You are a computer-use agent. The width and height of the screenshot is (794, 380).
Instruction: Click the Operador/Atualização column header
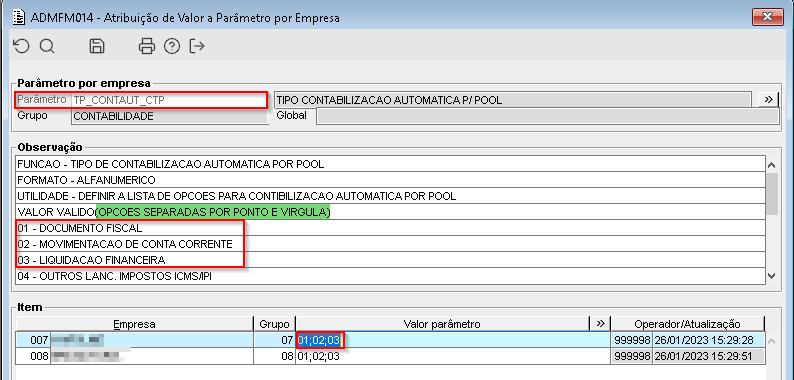pyautogui.click(x=688, y=324)
